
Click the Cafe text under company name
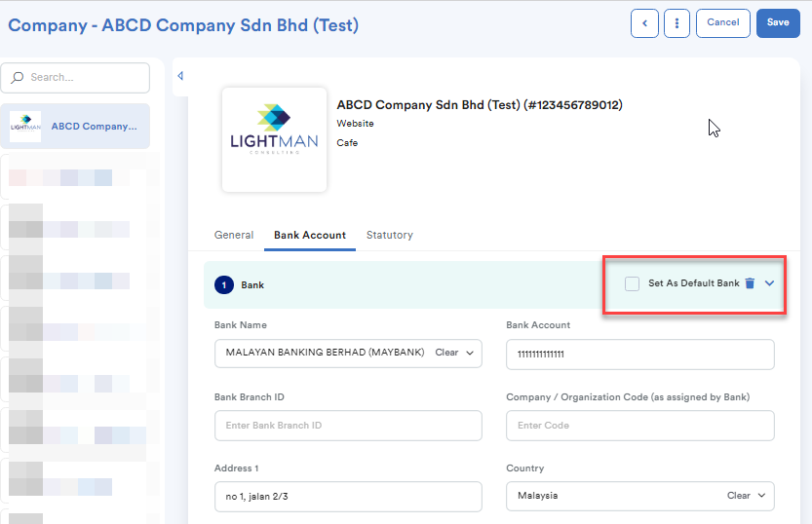coord(347,143)
